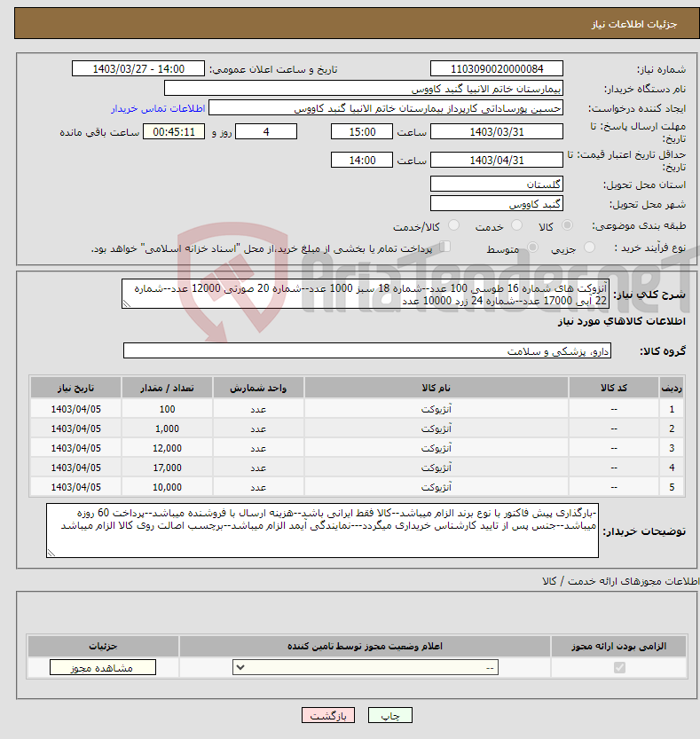Click quantity cell 1,000 in row 2
This screenshot has height=739, width=700.
pyautogui.click(x=167, y=428)
